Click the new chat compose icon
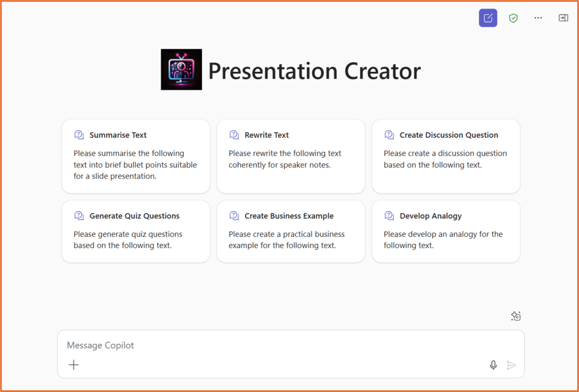This screenshot has height=392, width=579. (x=488, y=18)
